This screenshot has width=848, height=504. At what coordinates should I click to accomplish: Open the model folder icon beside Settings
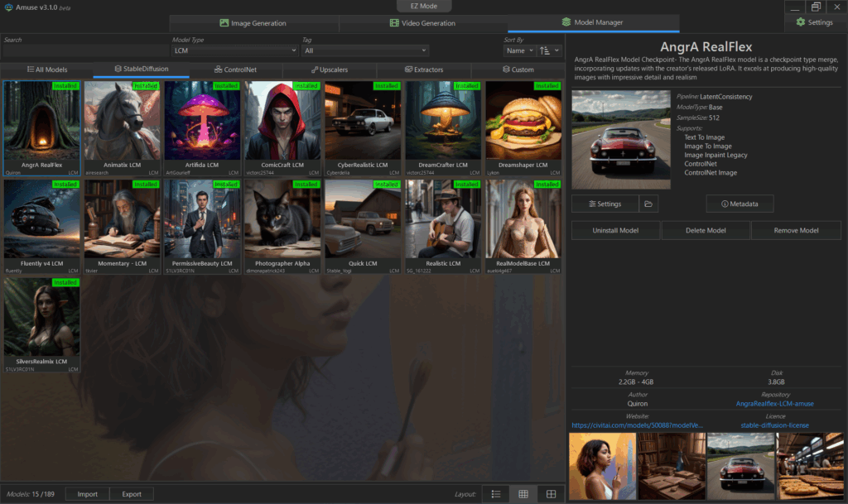click(x=648, y=204)
